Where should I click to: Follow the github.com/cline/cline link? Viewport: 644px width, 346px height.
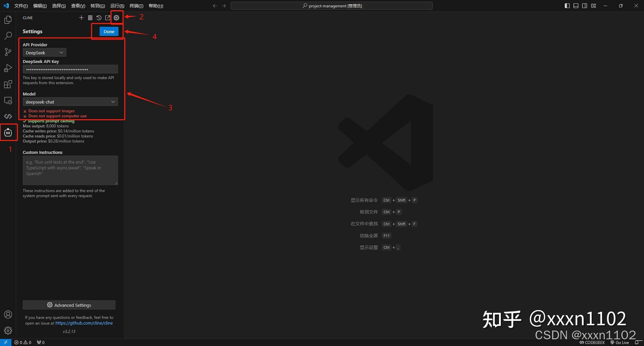pos(84,323)
